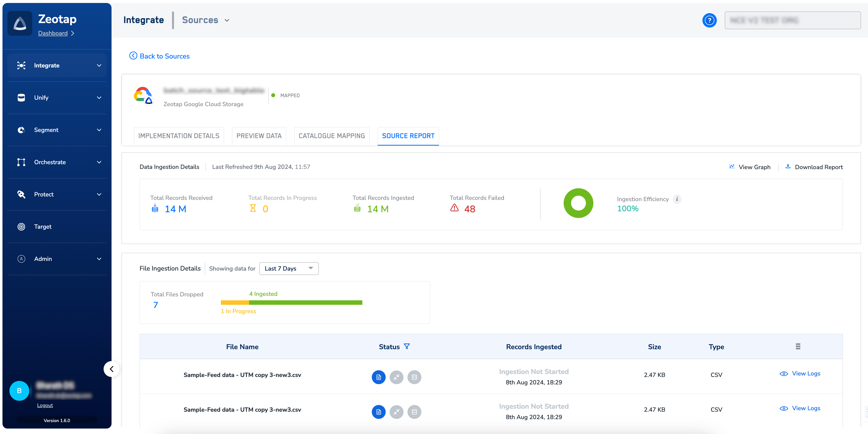Click the Unify database icon
Viewport: 868px width, 434px height.
pyautogui.click(x=21, y=98)
